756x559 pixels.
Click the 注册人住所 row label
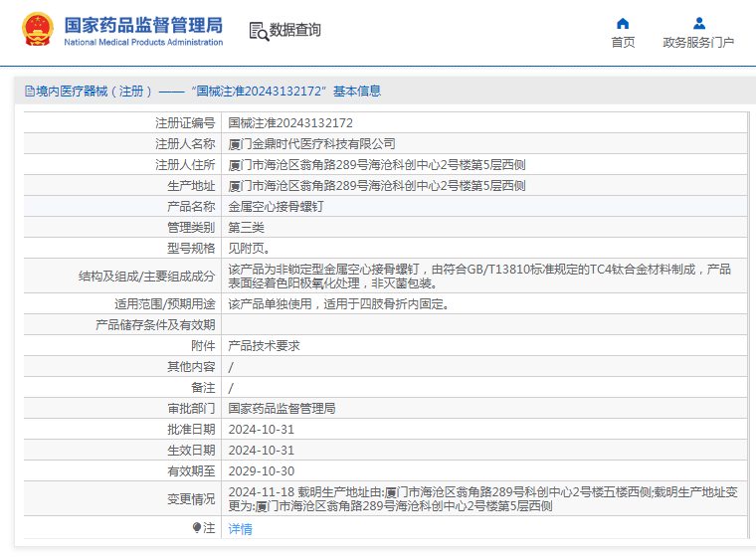pos(185,165)
